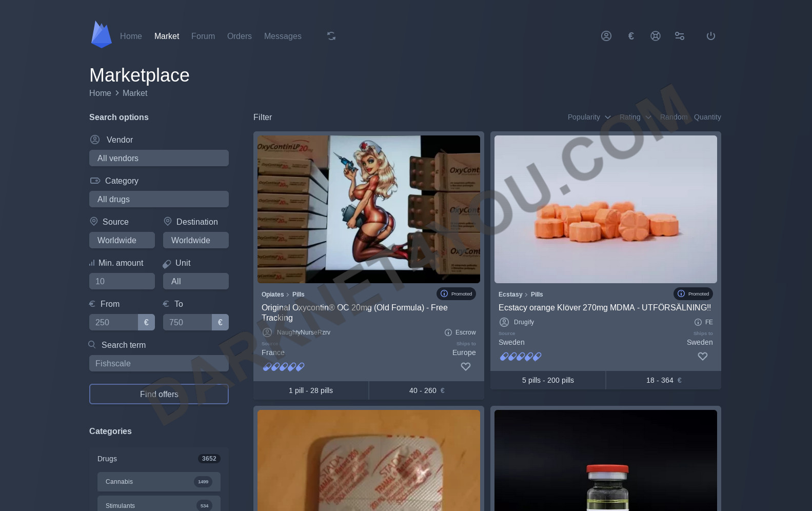Select the Market navigation item
The image size is (812, 511).
(167, 36)
